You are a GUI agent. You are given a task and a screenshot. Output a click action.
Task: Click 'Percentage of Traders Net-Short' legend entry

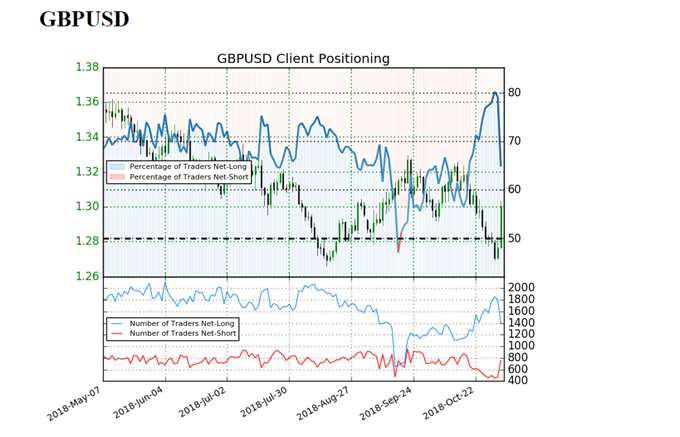(189, 177)
